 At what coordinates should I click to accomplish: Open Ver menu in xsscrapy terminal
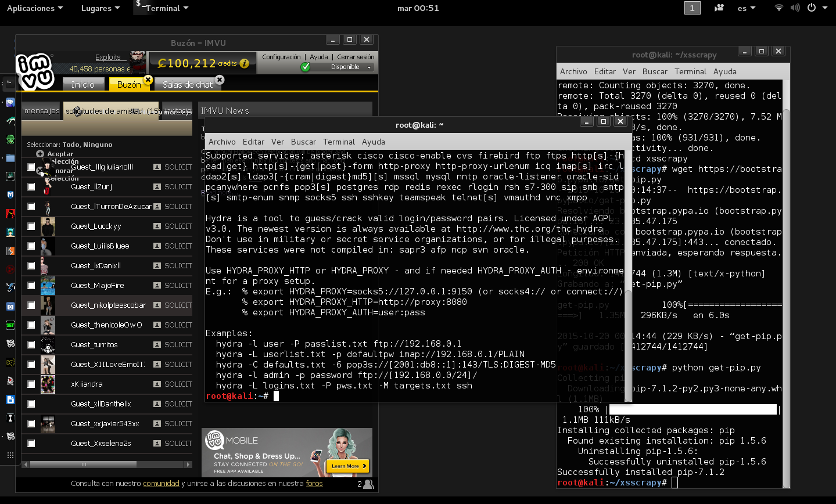point(629,71)
